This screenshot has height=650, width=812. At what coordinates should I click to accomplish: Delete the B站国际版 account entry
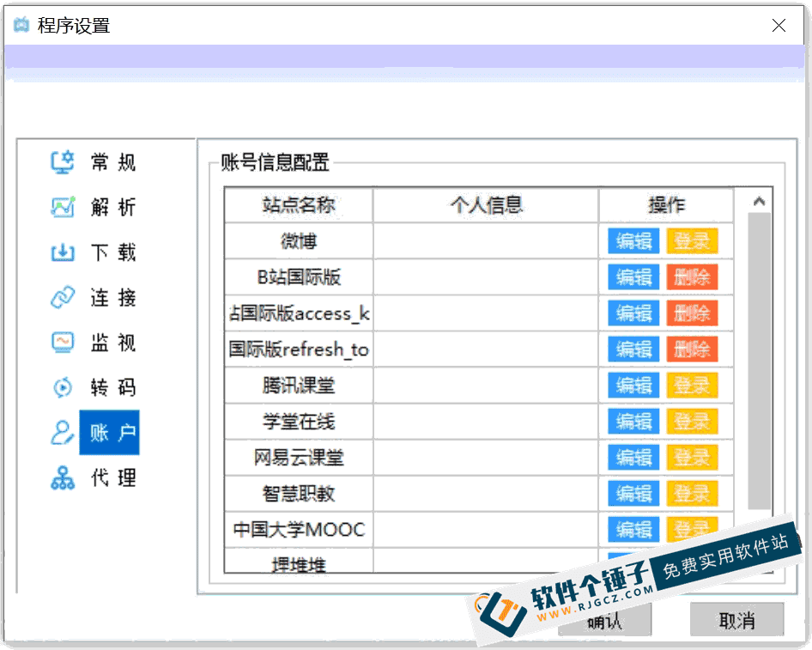click(692, 277)
